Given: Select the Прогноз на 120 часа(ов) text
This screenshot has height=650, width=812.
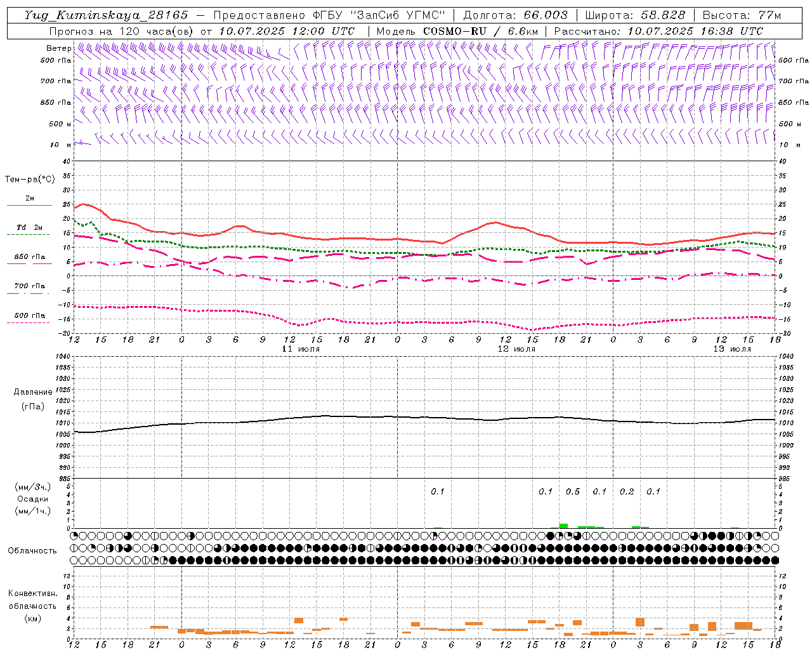Looking at the screenshot, I should (x=122, y=31).
